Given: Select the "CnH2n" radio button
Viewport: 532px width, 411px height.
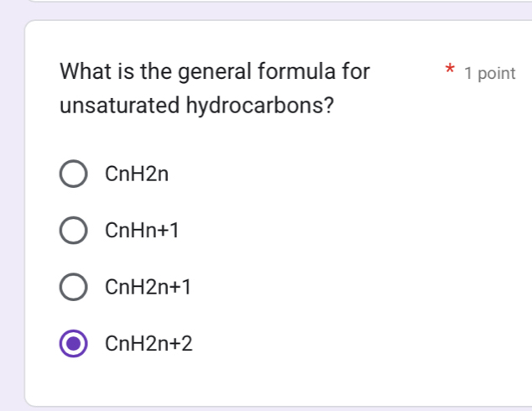Looking at the screenshot, I should (73, 174).
